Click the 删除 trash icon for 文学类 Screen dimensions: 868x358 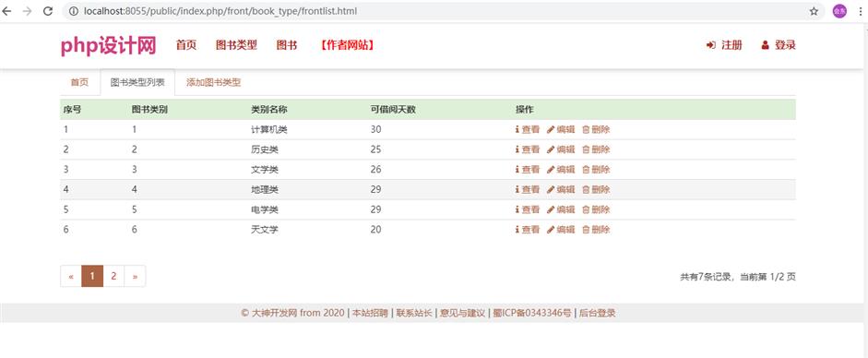click(x=587, y=170)
